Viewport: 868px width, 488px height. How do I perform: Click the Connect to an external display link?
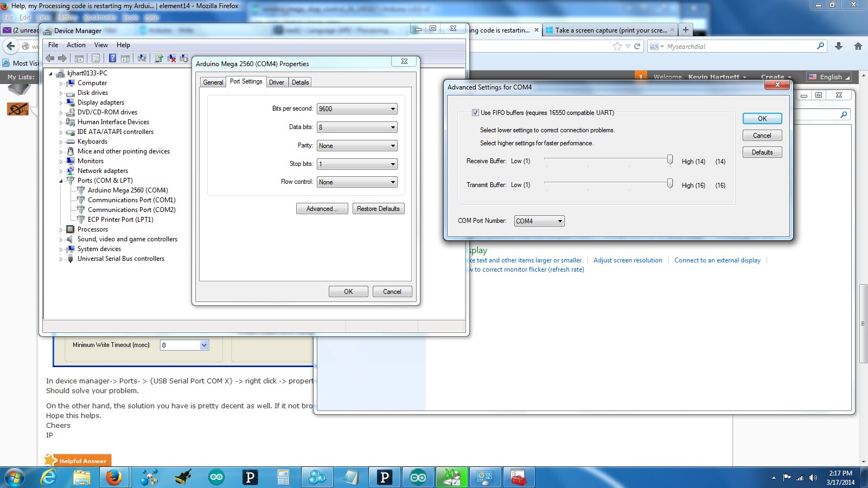coord(717,260)
